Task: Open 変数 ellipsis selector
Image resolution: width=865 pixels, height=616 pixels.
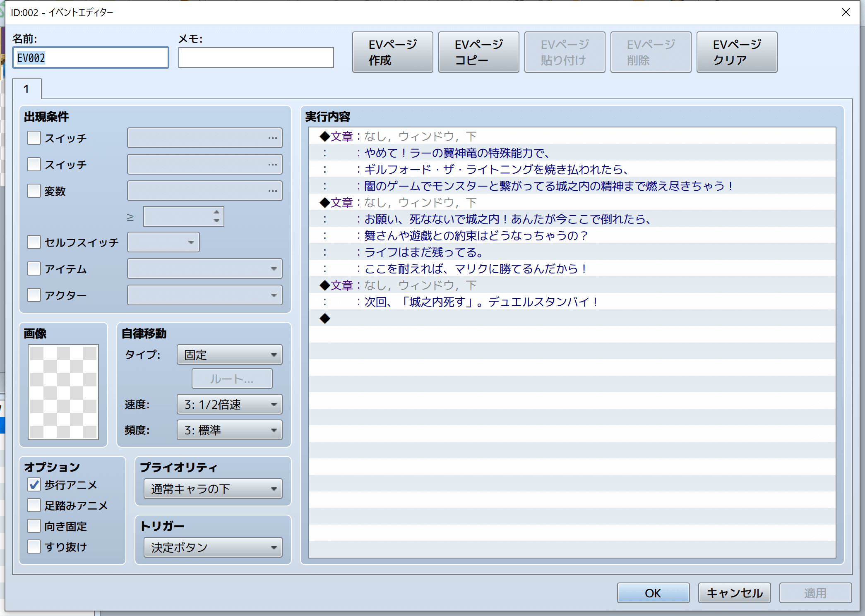Action: [x=272, y=191]
